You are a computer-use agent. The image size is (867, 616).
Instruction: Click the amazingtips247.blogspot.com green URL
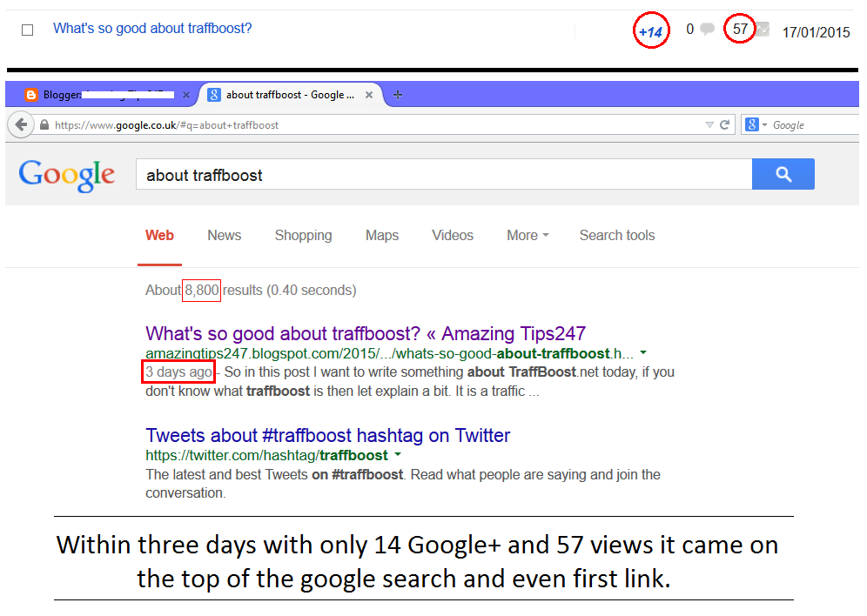click(389, 353)
